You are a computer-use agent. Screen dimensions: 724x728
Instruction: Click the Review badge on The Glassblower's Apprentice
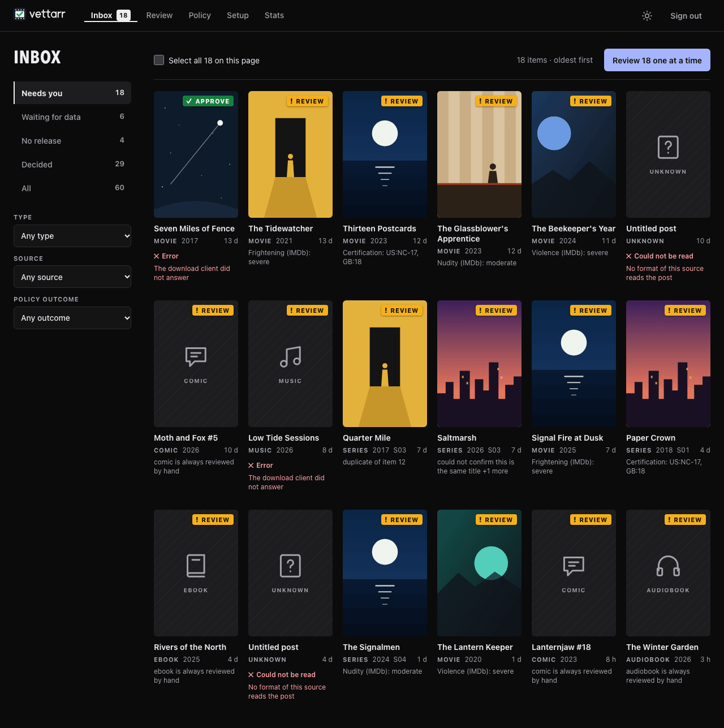[x=496, y=101]
